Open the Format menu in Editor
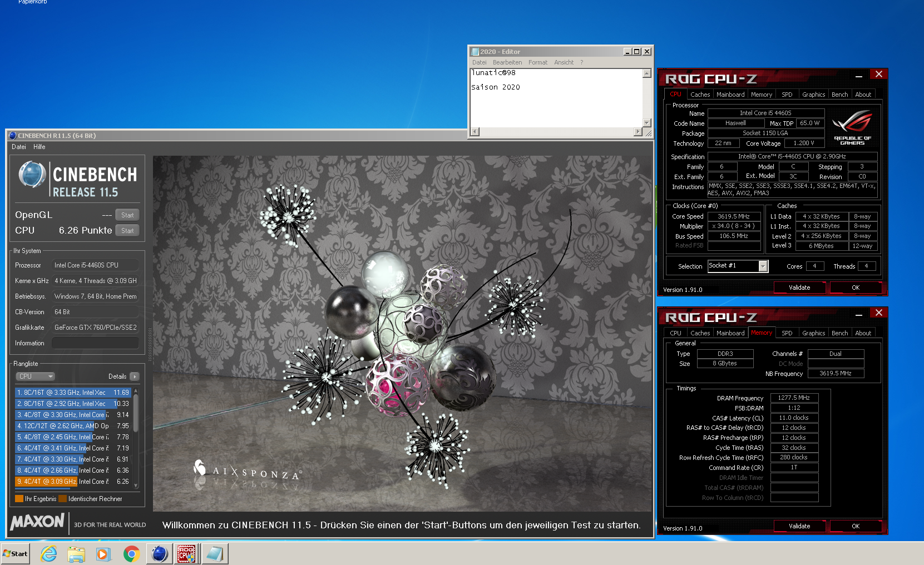924x565 pixels. click(538, 62)
